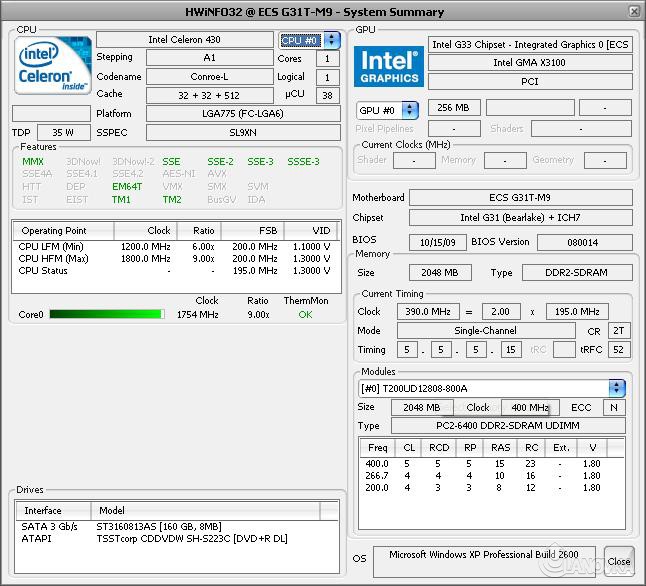The image size is (646, 586).
Task: Click the Interface column header in Drives
Action: coord(43,510)
